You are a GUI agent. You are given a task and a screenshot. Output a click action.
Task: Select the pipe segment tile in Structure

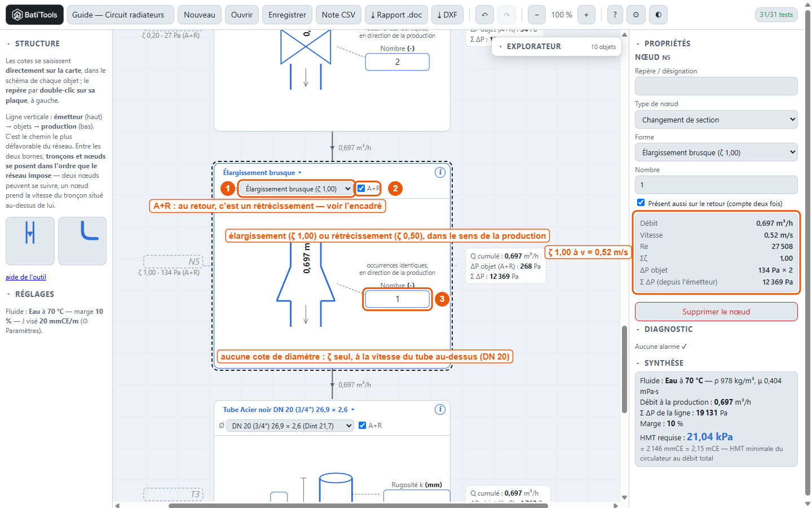click(30, 241)
